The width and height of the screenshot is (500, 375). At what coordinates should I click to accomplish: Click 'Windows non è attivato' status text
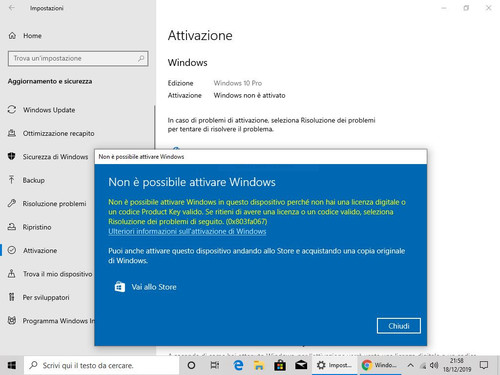(249, 95)
